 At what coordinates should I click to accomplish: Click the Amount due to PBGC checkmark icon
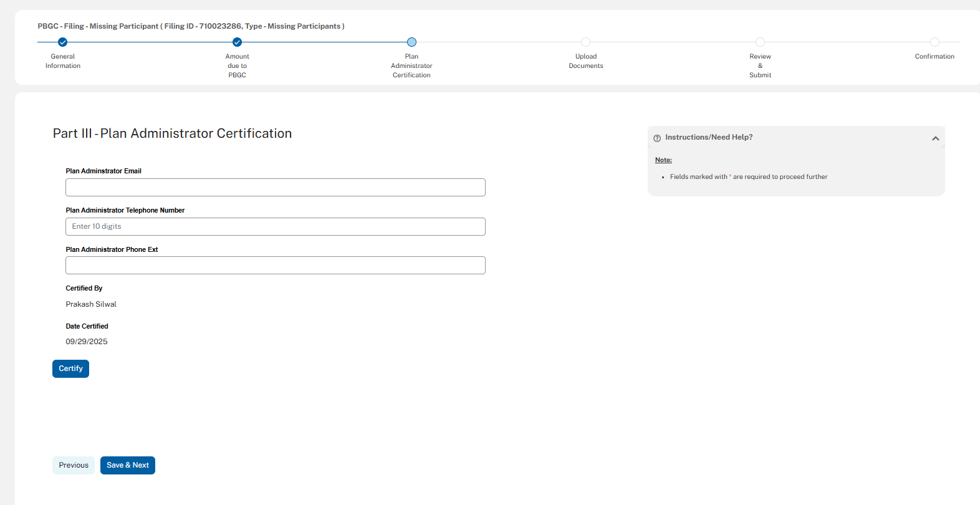[237, 42]
